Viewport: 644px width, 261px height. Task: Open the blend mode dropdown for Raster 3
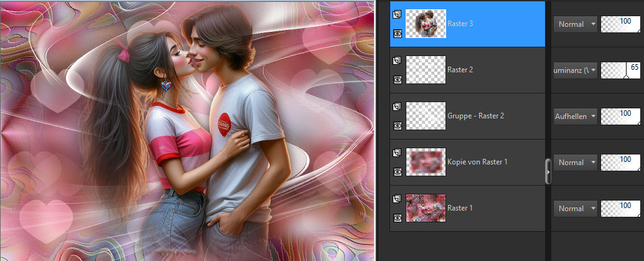pos(576,24)
